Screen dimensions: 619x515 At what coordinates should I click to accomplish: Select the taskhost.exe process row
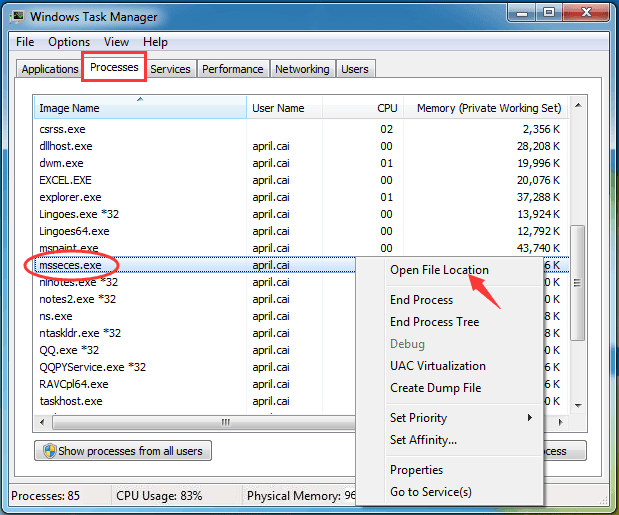[x=195, y=401]
